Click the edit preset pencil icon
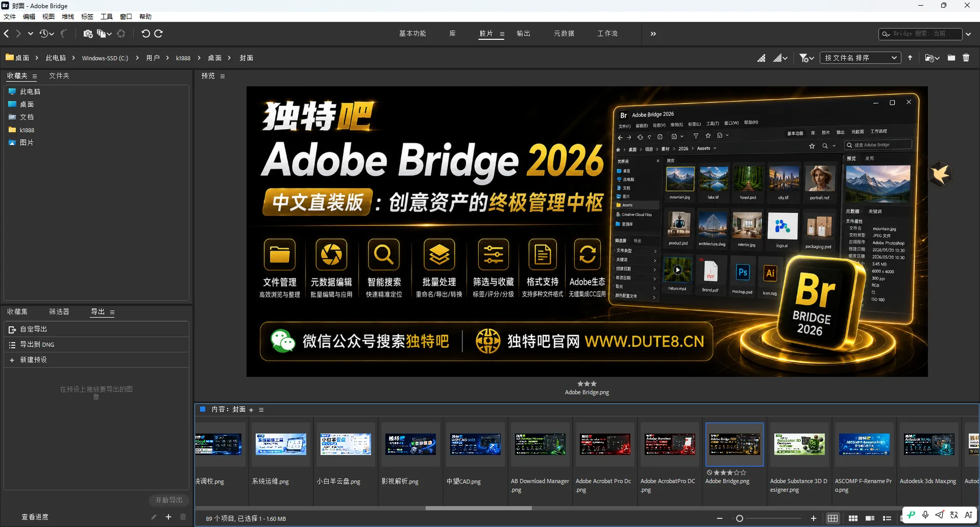Image resolution: width=980 pixels, height=527 pixels. point(154,517)
